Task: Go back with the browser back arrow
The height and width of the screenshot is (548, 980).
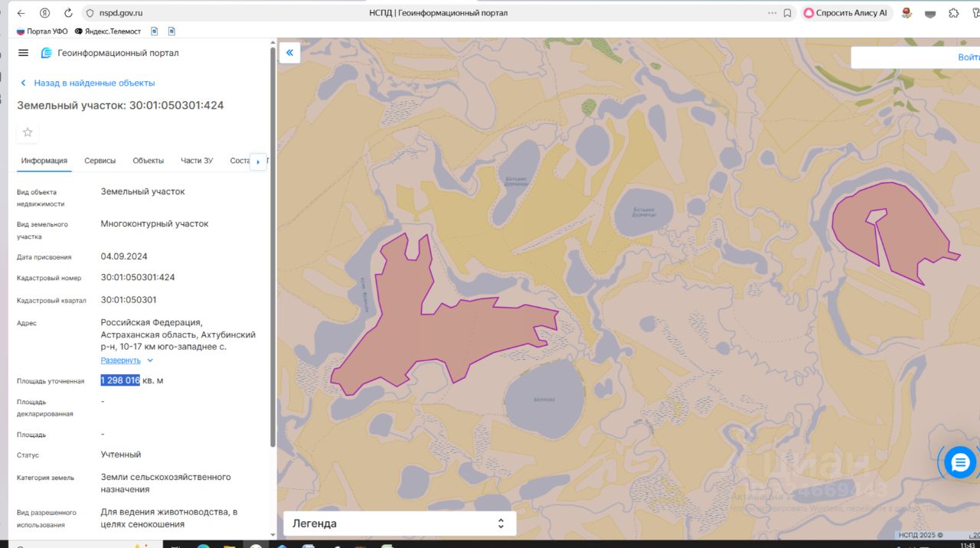Action: point(21,13)
